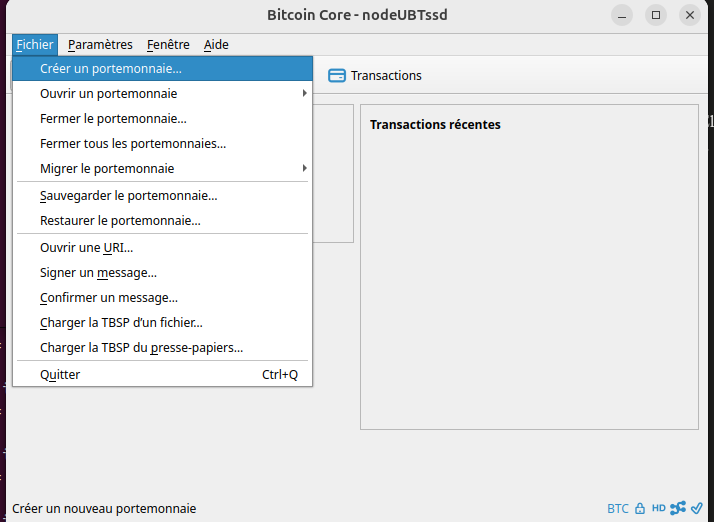The width and height of the screenshot is (714, 522).
Task: Open the BTC unit selector
Action: tap(618, 508)
